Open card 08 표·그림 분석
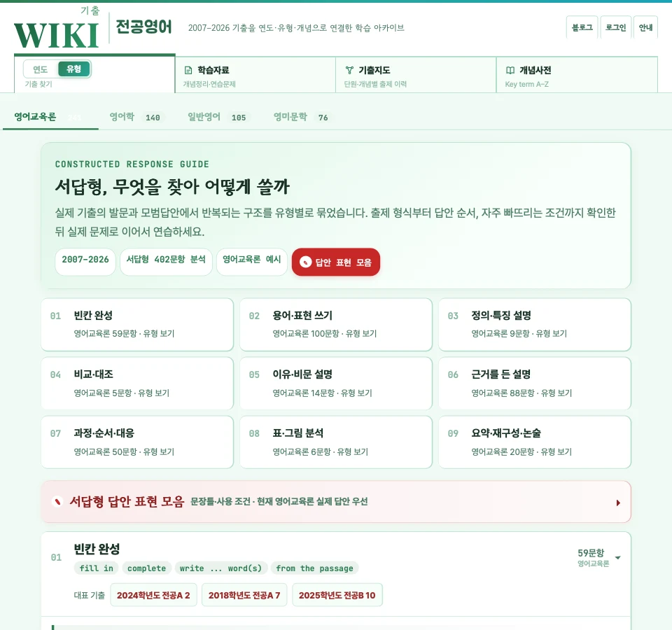The image size is (672, 630). 336,442
